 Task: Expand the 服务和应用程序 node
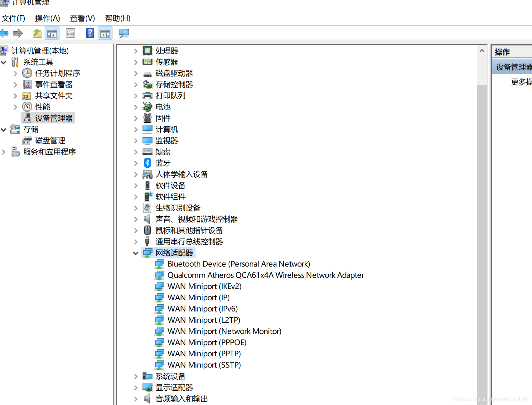[4, 152]
